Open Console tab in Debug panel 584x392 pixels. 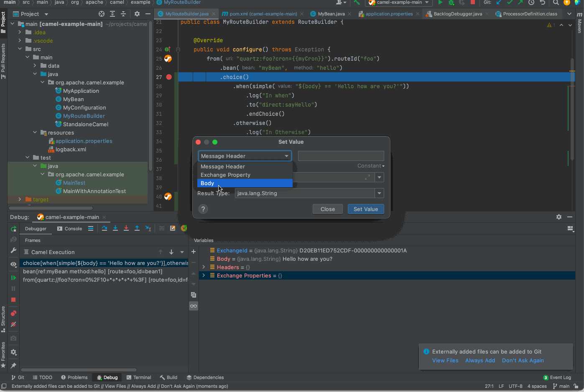[69, 229]
